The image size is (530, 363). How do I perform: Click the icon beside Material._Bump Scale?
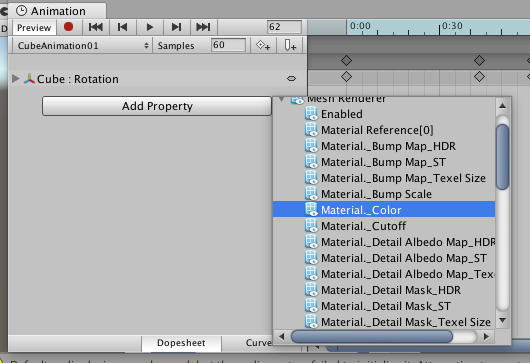click(311, 194)
